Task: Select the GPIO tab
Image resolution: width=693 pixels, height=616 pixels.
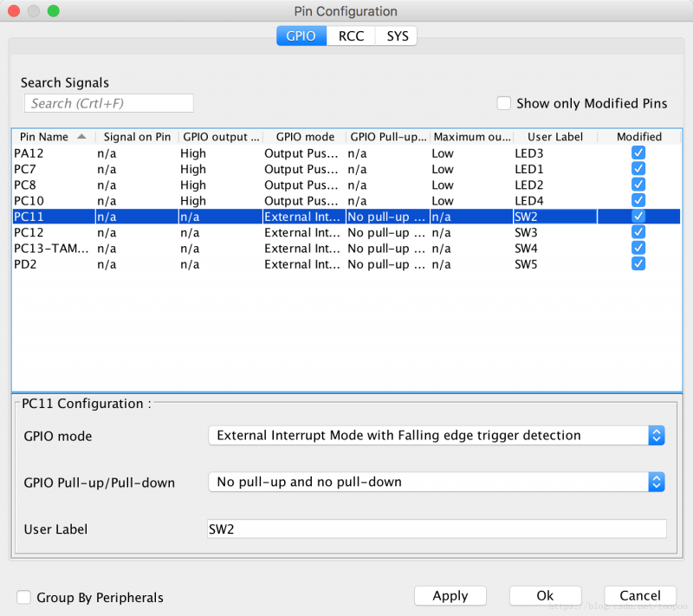Action: point(301,36)
